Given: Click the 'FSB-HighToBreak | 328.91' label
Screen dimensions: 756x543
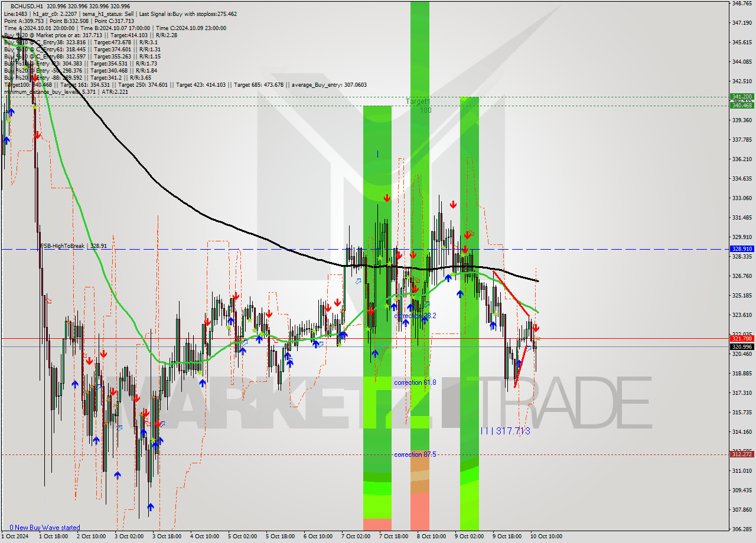Looking at the screenshot, I should 74,246.
